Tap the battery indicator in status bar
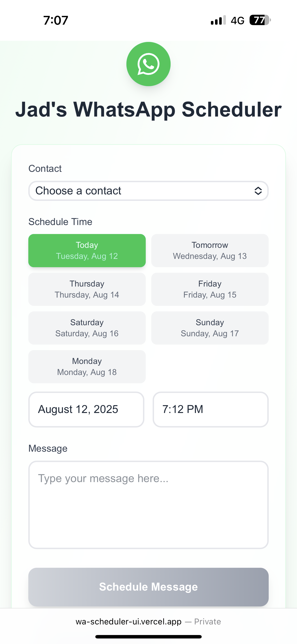This screenshot has width=297, height=644. point(260,20)
